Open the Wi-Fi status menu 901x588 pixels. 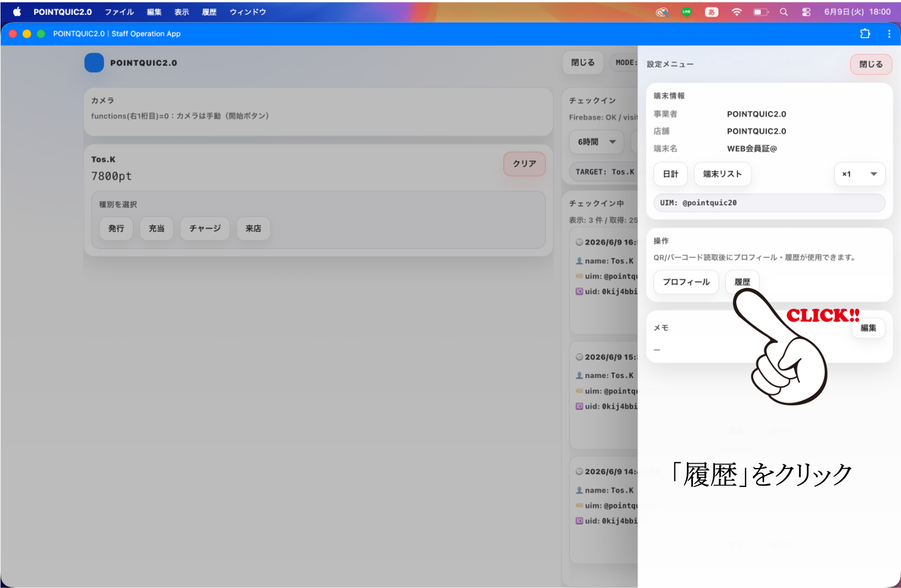tap(737, 12)
